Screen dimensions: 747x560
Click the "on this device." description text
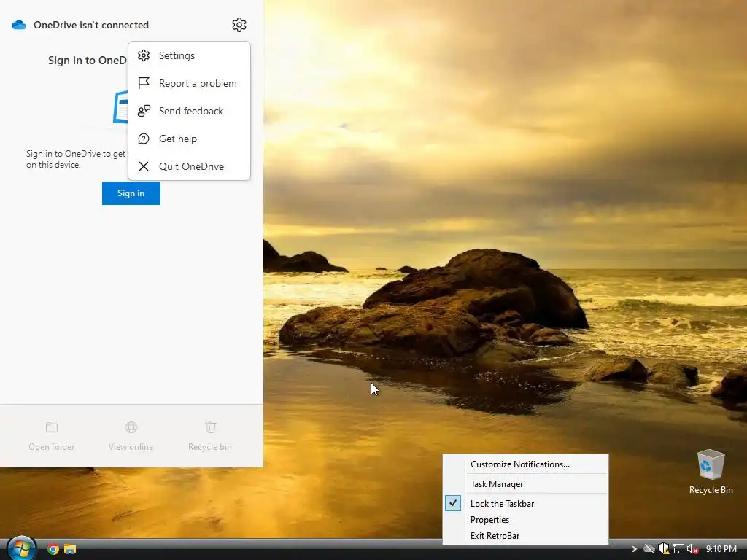point(53,165)
